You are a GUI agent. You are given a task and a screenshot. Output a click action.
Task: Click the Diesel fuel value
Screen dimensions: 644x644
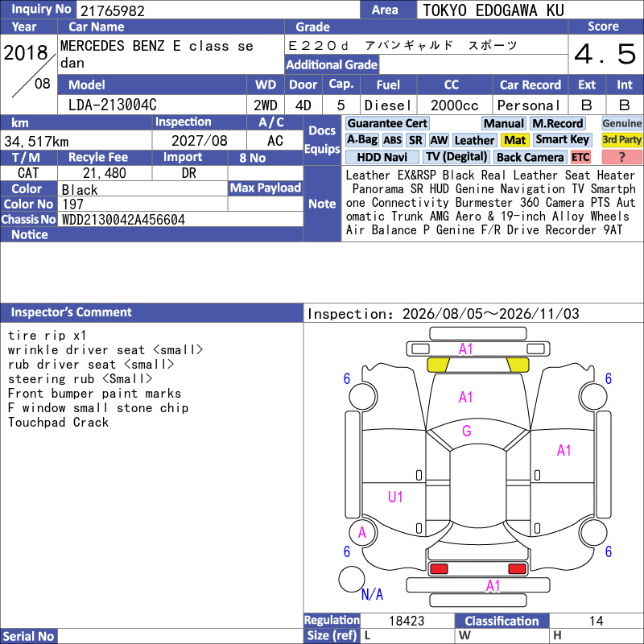coord(388,105)
